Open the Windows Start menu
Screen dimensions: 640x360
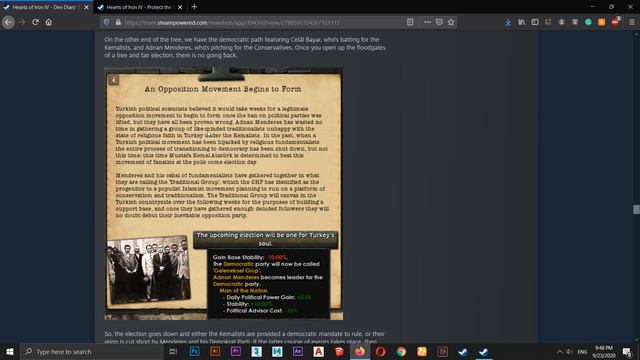[x=10, y=351]
